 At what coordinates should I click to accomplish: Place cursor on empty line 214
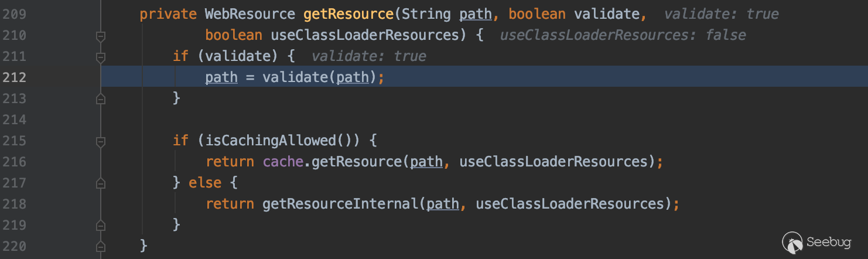(x=351, y=120)
